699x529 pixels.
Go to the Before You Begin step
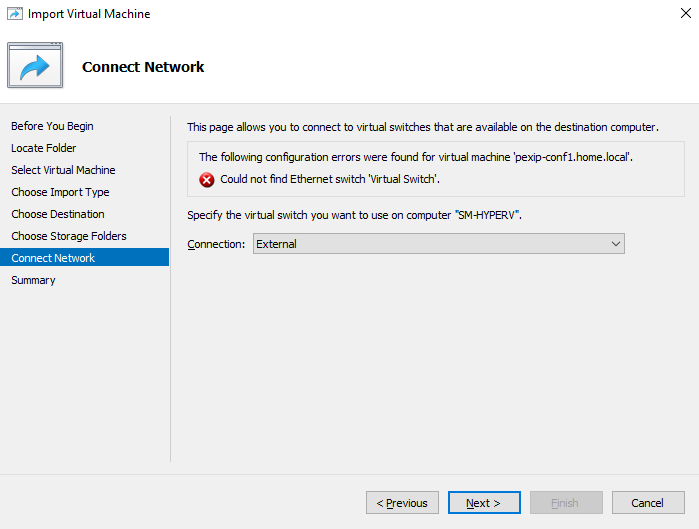(52, 126)
